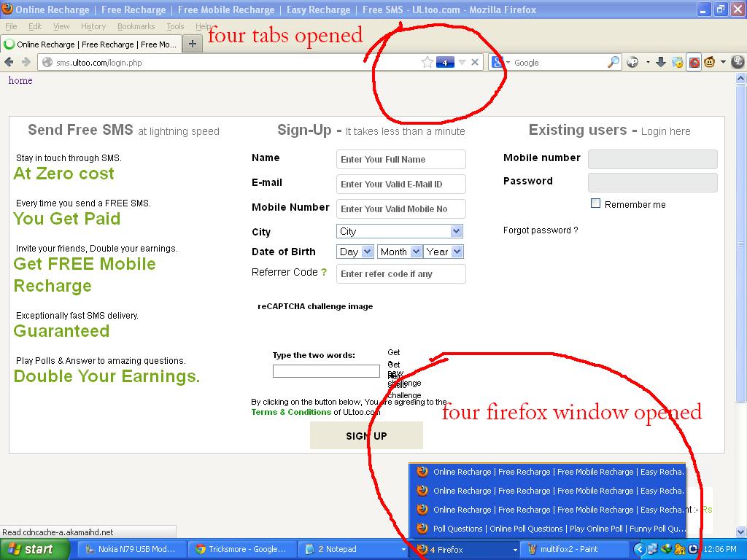Click the Referrer Code green question mark

pos(324,272)
